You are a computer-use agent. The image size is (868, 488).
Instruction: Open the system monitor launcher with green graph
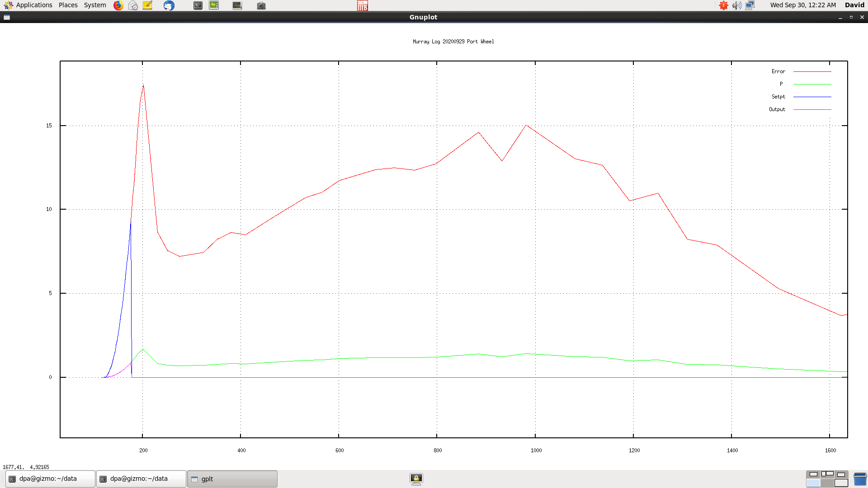click(214, 5)
